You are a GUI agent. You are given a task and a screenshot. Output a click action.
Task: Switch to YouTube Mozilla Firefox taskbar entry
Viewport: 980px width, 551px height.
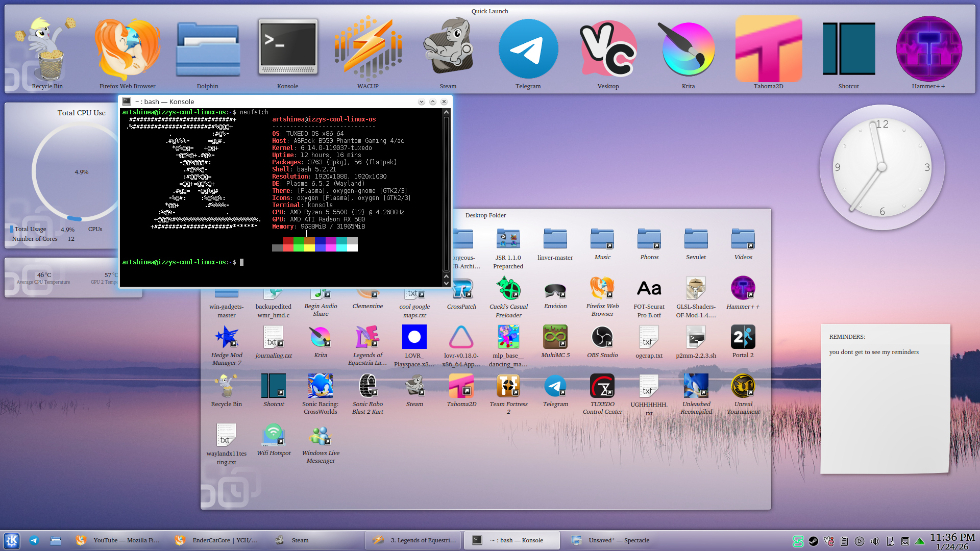click(x=117, y=540)
